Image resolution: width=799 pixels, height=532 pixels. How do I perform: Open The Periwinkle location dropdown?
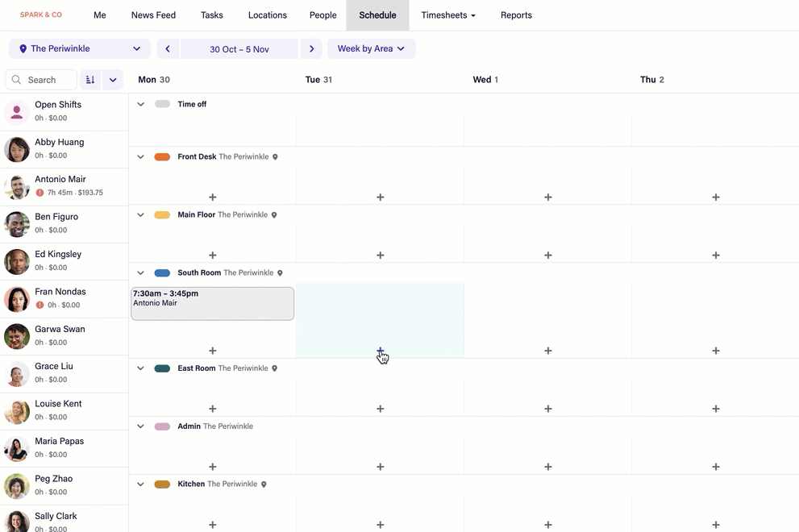coord(80,49)
